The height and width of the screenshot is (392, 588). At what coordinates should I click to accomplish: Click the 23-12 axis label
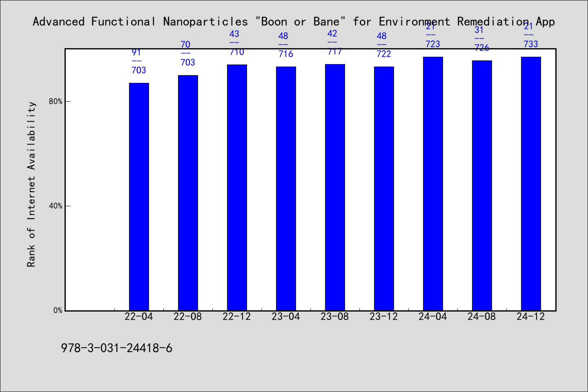384,316
